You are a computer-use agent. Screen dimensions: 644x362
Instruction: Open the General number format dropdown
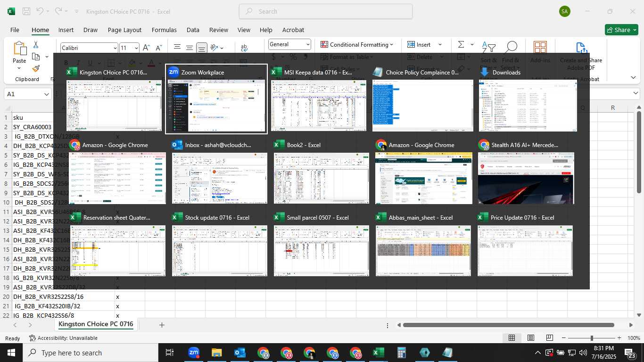[308, 44]
